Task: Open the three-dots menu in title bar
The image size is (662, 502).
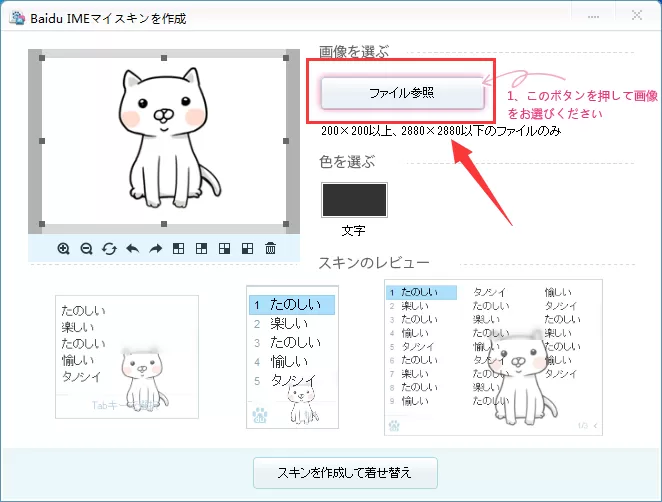Action: pyautogui.click(x=593, y=17)
